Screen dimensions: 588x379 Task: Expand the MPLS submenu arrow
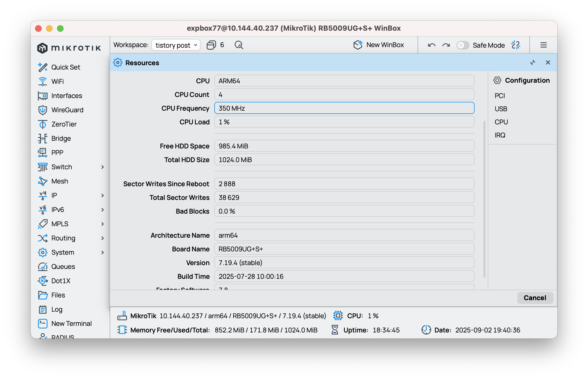point(102,224)
